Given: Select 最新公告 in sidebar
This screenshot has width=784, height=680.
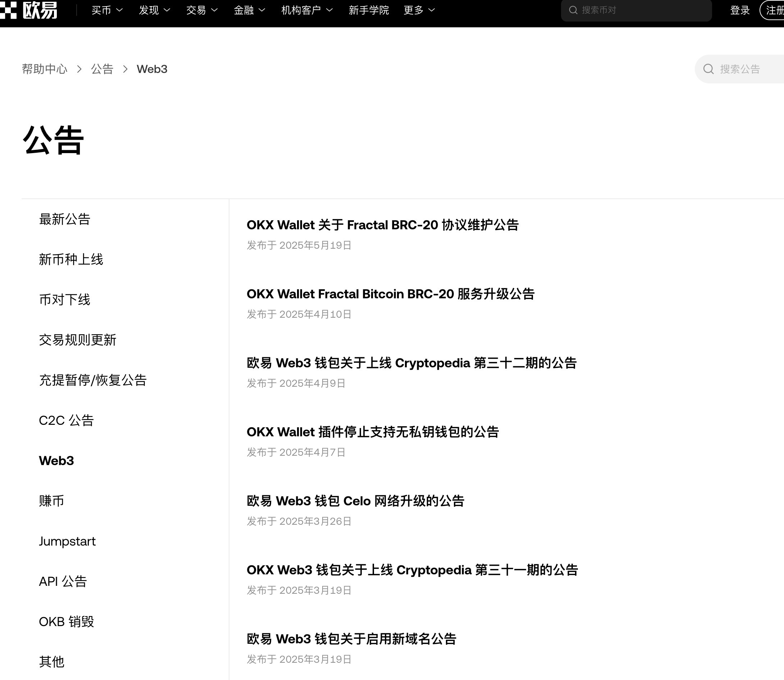Looking at the screenshot, I should click(x=64, y=219).
